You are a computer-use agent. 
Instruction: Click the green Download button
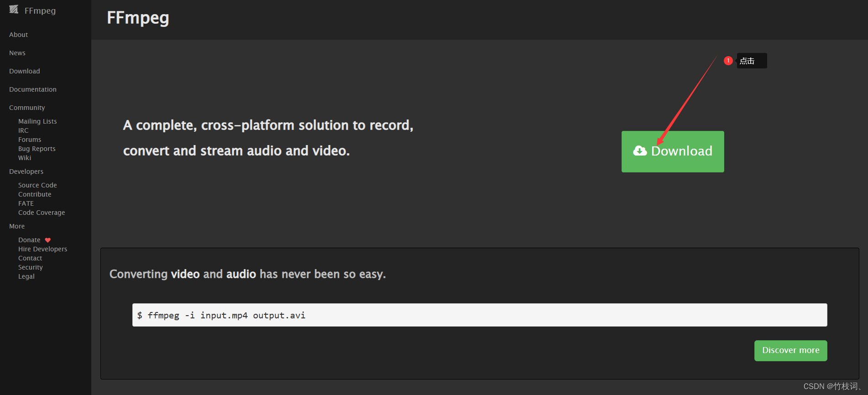(673, 151)
